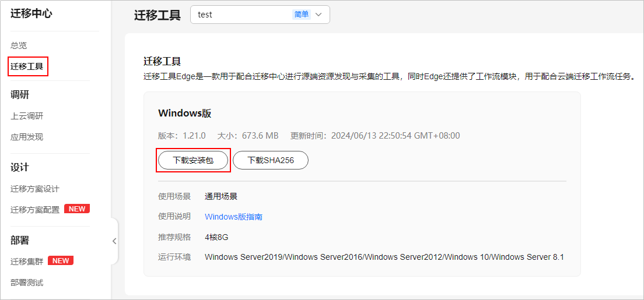Open 迁移集群 in the sidebar
This screenshot has height=300, width=644.
tap(27, 261)
